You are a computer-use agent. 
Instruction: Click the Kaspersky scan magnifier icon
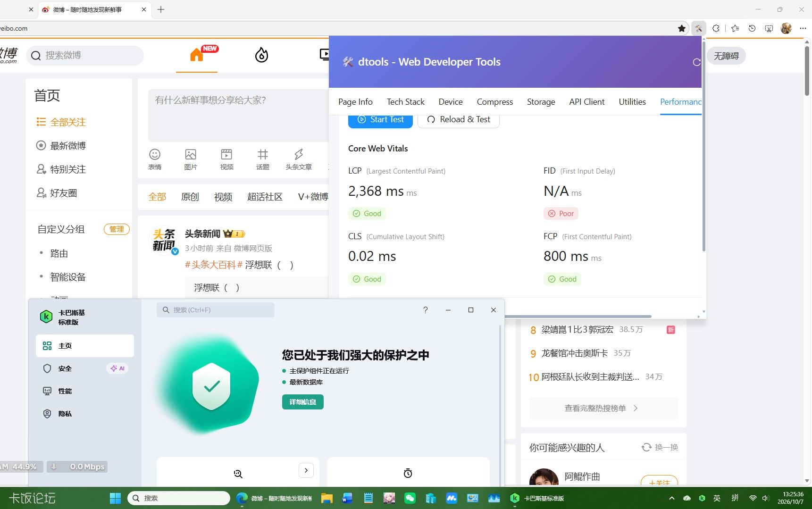(238, 474)
